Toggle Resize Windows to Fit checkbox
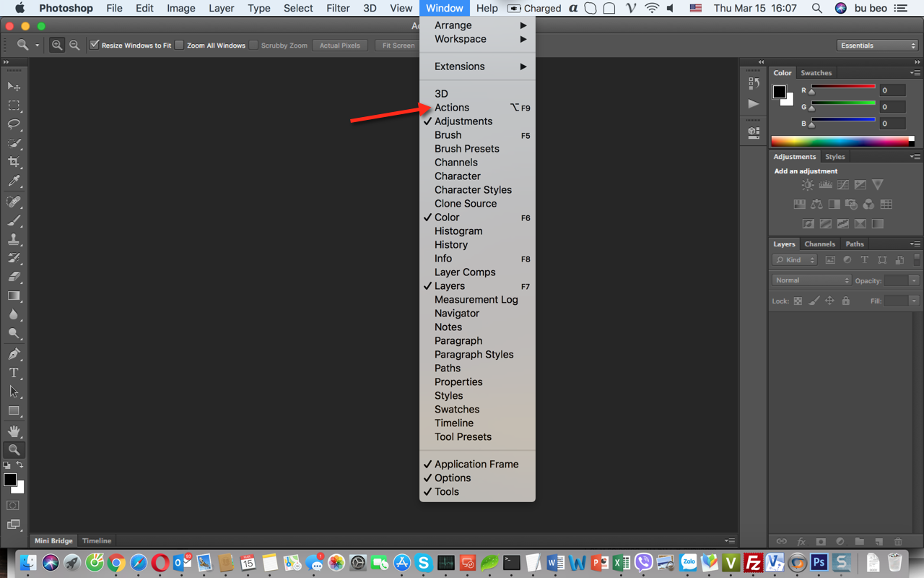 (95, 45)
